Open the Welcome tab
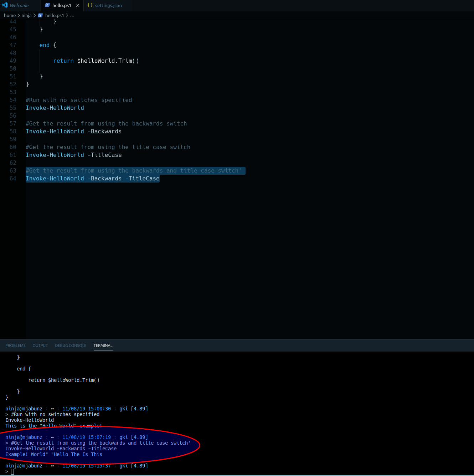Image resolution: width=474 pixels, height=476 pixels. click(x=19, y=5)
